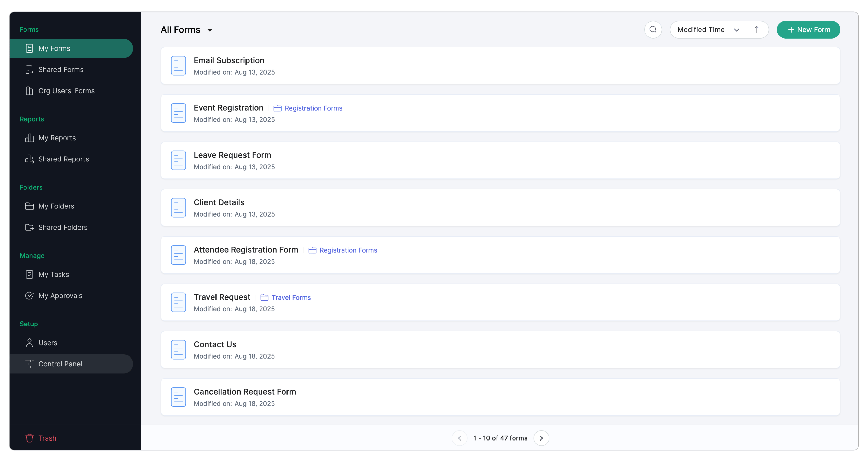Click the My Folders folder icon
Screen dimensions: 868x462
[29, 206]
